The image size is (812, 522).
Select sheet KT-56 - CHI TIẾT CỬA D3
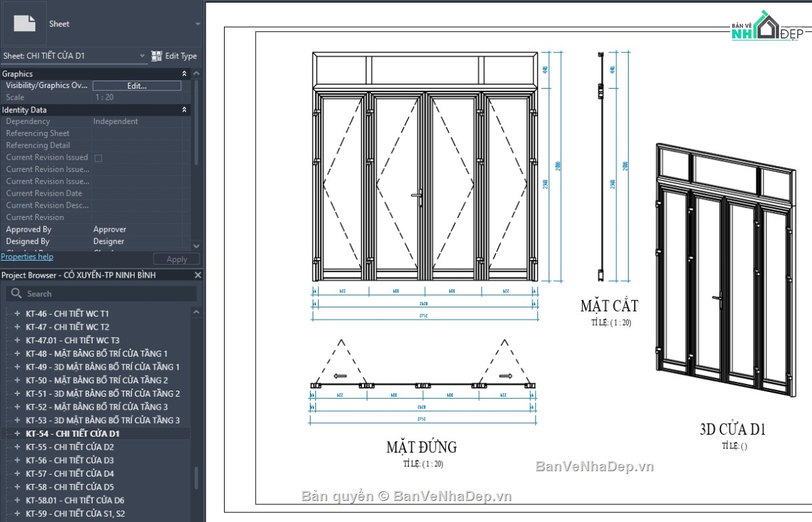(70, 460)
